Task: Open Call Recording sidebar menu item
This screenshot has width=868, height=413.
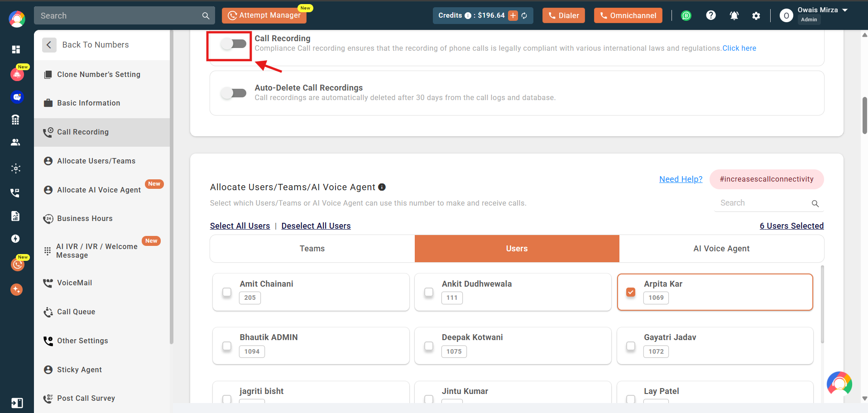Action: 102,132
